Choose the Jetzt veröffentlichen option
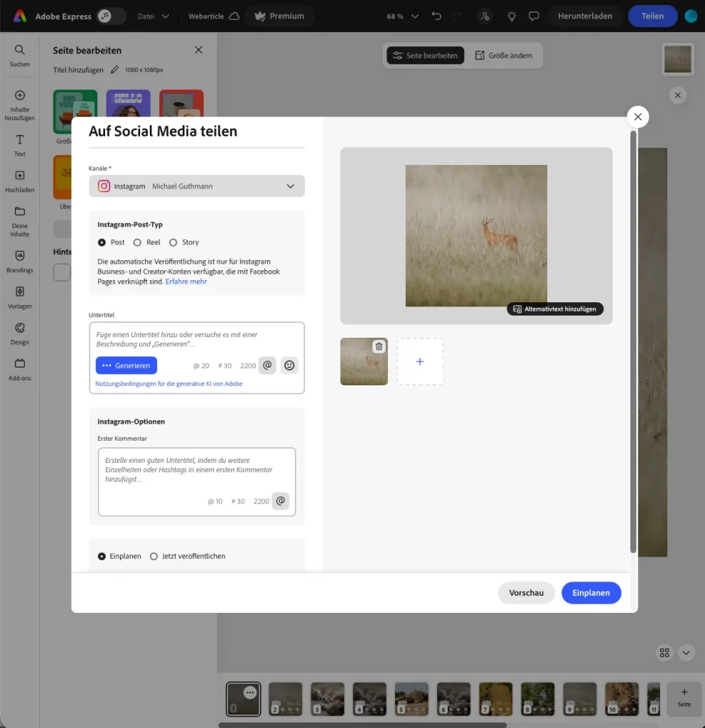This screenshot has height=728, width=705. [x=154, y=556]
